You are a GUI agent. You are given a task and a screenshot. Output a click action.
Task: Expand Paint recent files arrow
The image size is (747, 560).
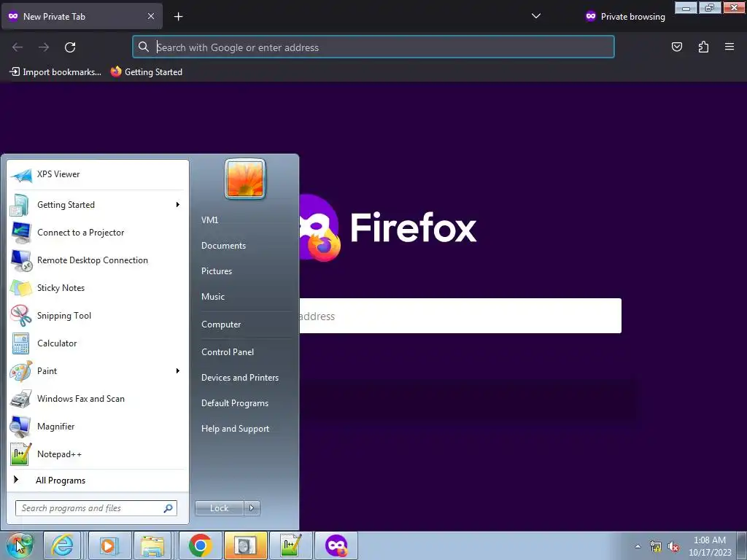click(x=178, y=371)
